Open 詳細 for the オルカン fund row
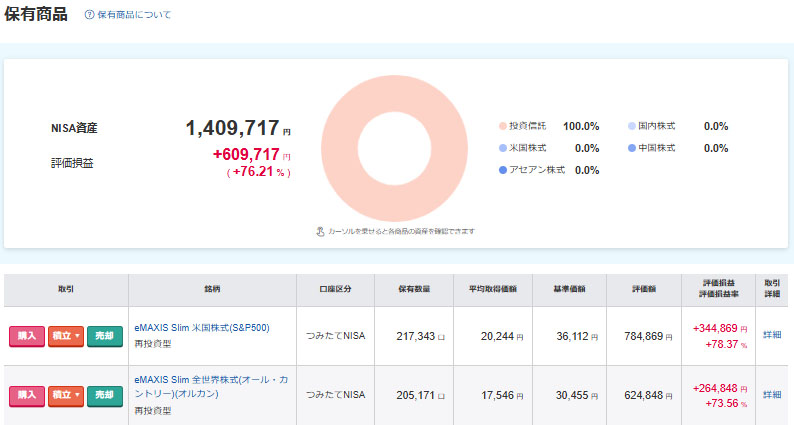Viewport: 794px width, 425px height. coord(772,395)
